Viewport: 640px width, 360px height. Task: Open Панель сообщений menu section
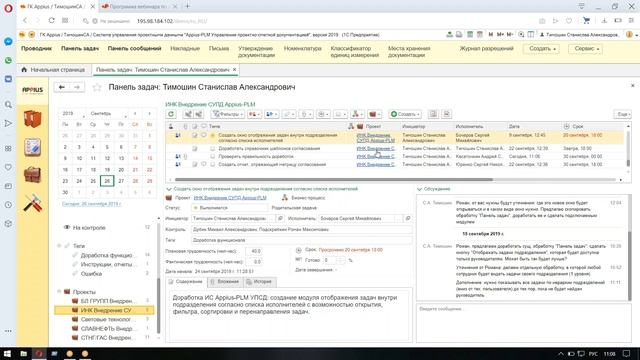134,49
